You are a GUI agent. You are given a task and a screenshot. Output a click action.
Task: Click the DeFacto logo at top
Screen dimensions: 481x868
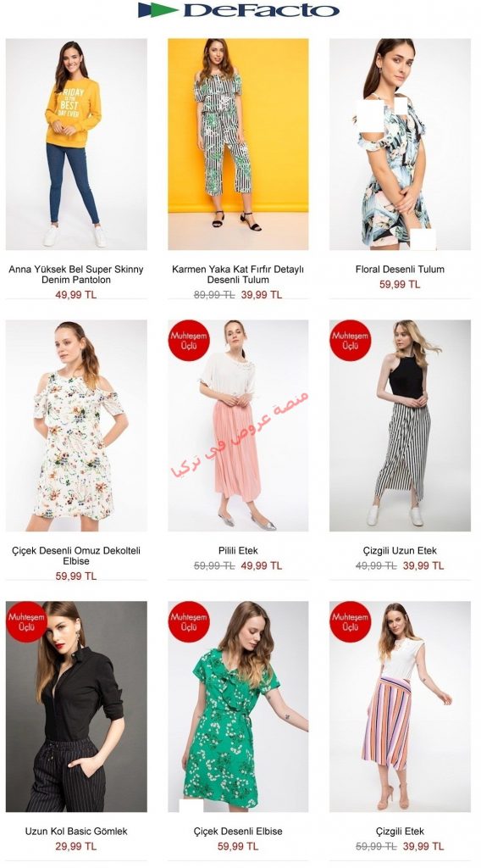coord(238,10)
